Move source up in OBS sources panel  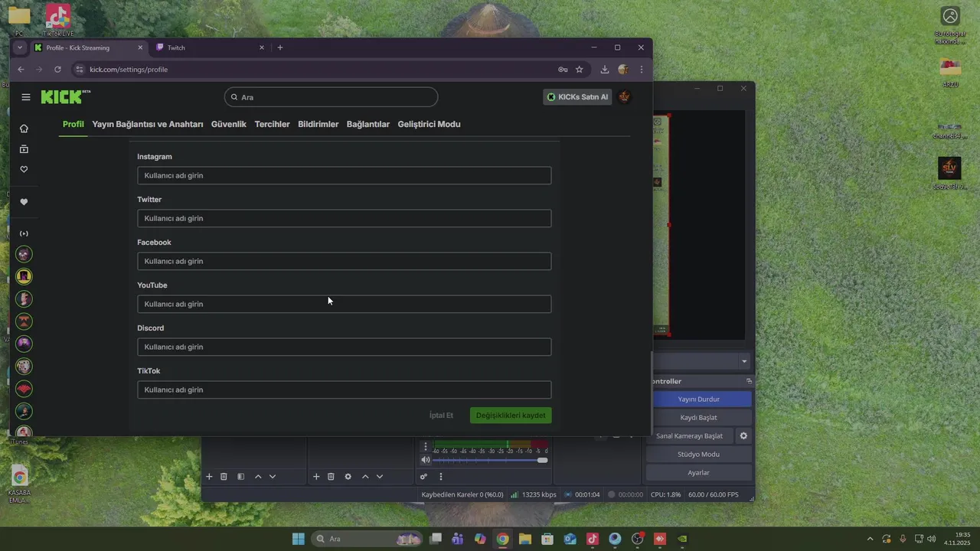pos(365,477)
